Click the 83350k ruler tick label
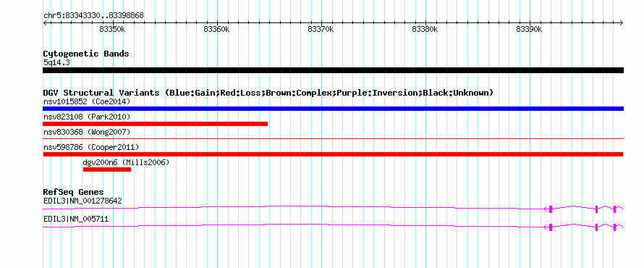 (112, 30)
